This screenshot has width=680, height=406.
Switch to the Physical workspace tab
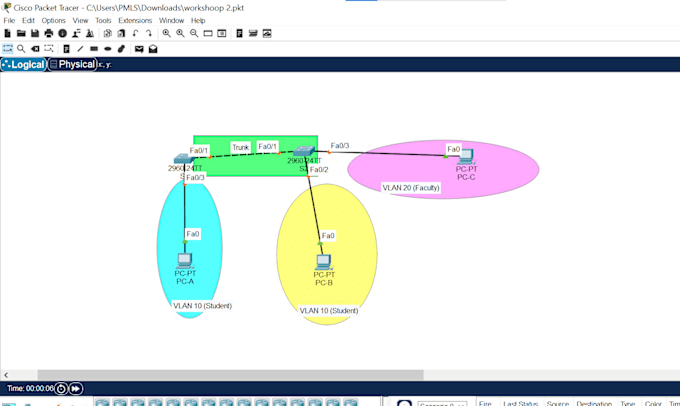[72, 65]
